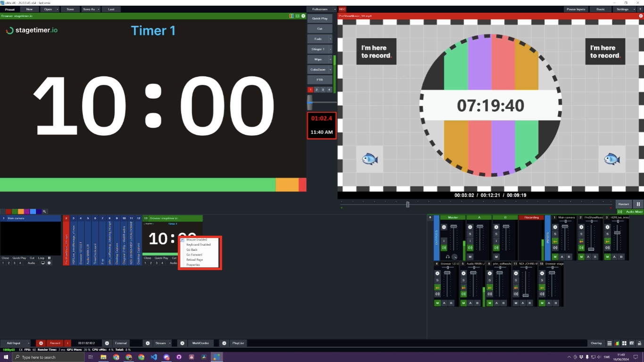Open External output settings gear

(x=107, y=343)
